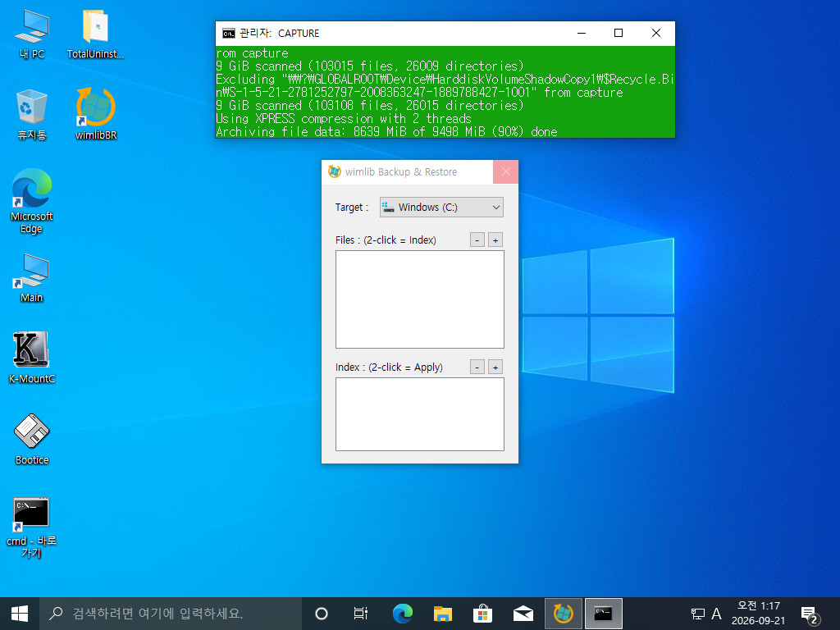This screenshot has width=840, height=630.
Task: Click the minus button beside Files
Action: pos(477,240)
